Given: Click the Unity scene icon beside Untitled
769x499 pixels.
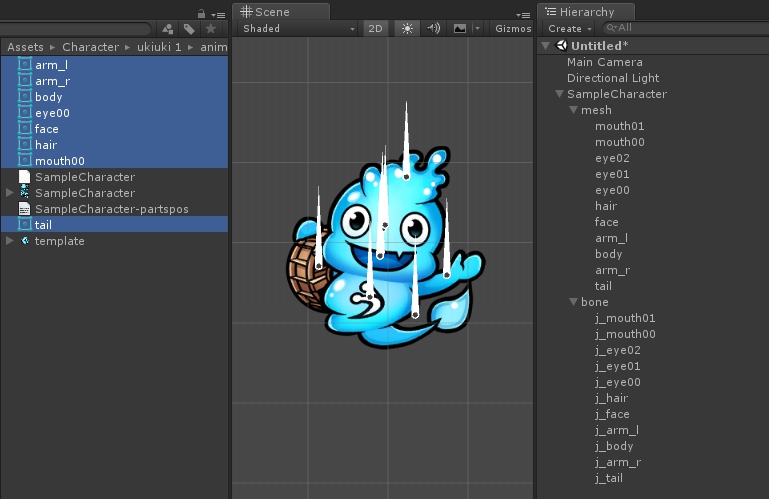Looking at the screenshot, I should (x=561, y=46).
